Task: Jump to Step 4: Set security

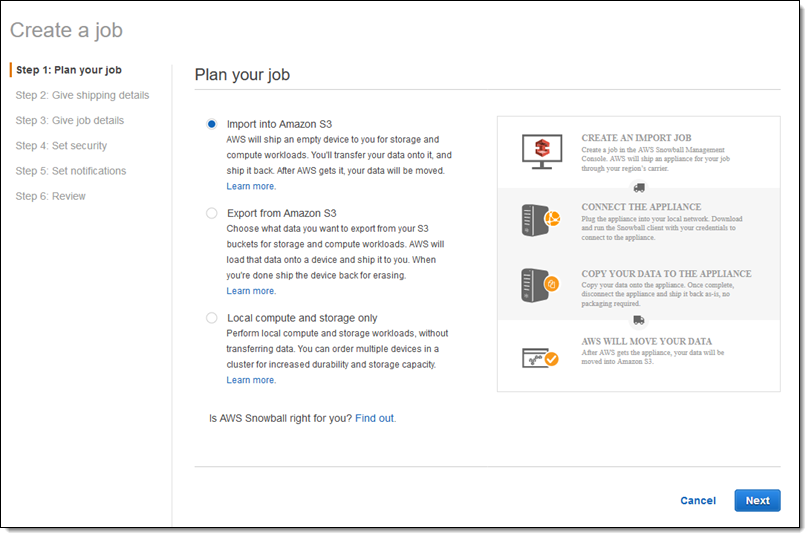Action: point(61,146)
